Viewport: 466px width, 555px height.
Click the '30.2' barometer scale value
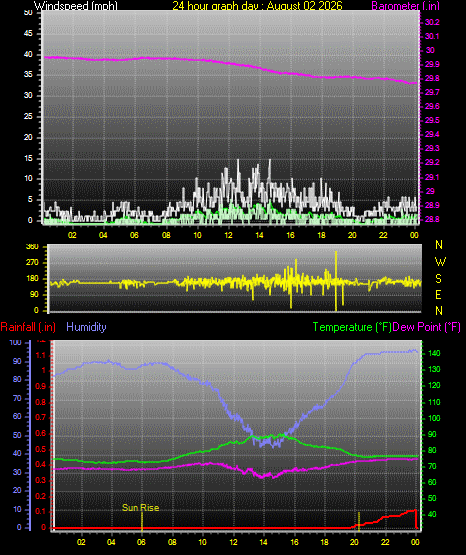[432, 22]
